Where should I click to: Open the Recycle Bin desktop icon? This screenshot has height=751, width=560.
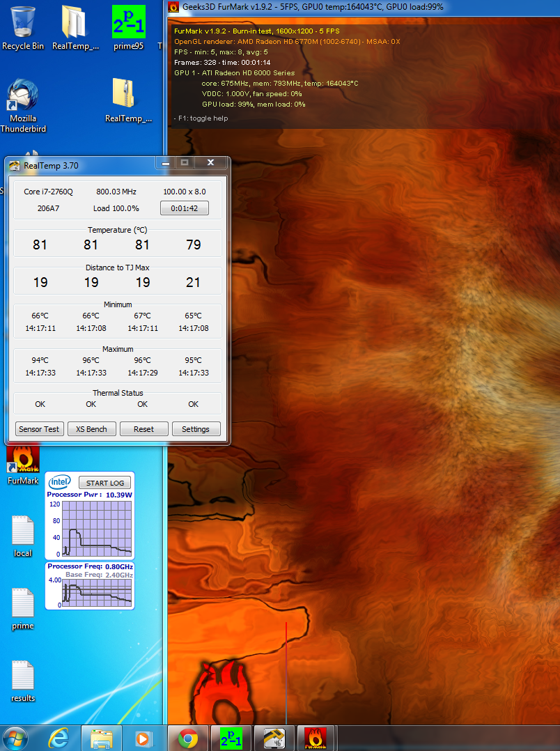pos(22,28)
